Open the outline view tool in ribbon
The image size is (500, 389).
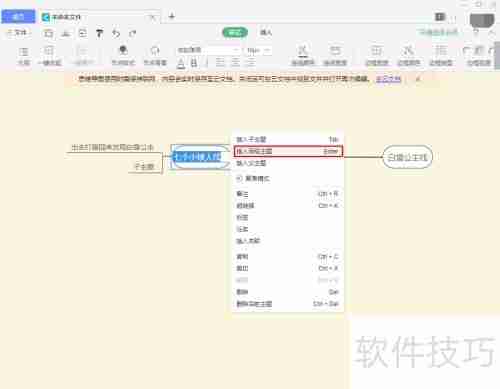[x=24, y=56]
